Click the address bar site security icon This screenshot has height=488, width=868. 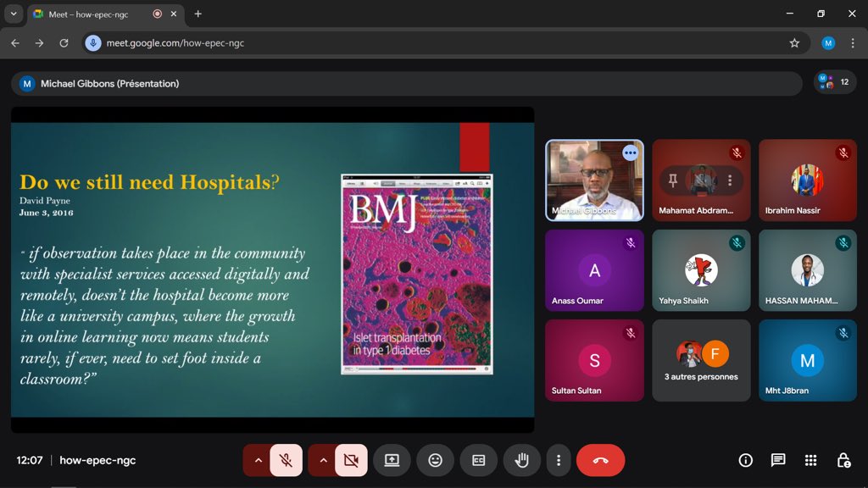coord(93,42)
